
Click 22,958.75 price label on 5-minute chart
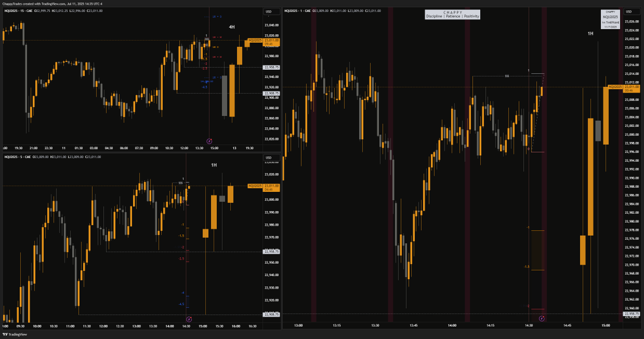[x=272, y=251]
